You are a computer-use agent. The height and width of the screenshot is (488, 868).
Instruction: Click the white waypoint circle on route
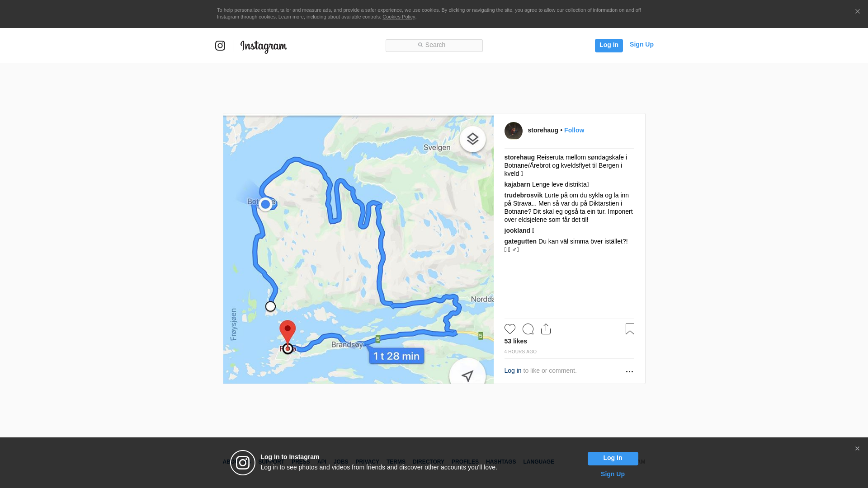(x=270, y=306)
